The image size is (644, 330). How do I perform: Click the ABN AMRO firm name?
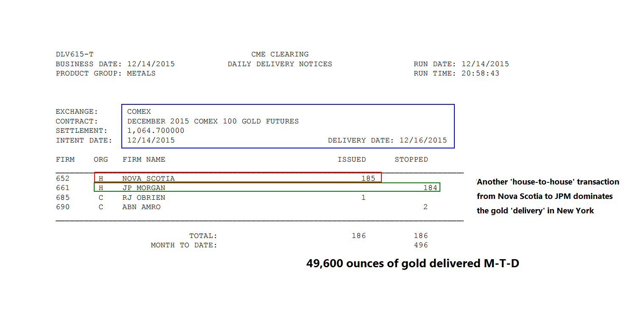coord(141,207)
